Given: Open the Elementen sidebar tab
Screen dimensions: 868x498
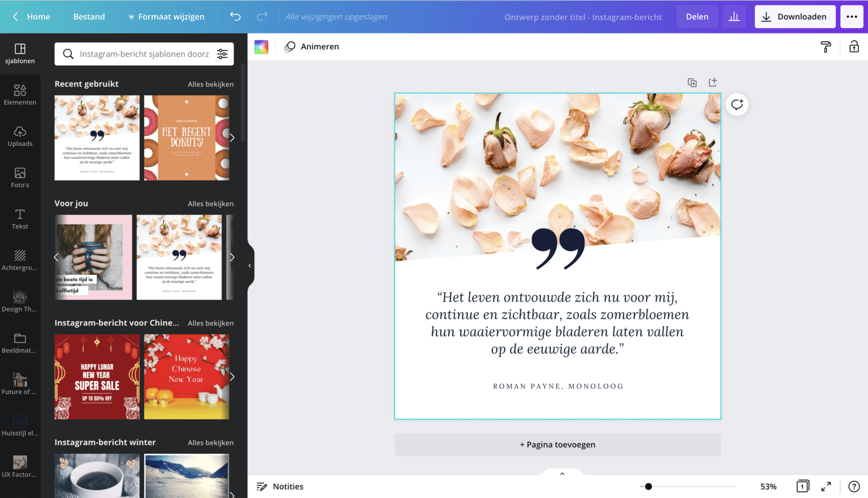Looking at the screenshot, I should click(20, 95).
